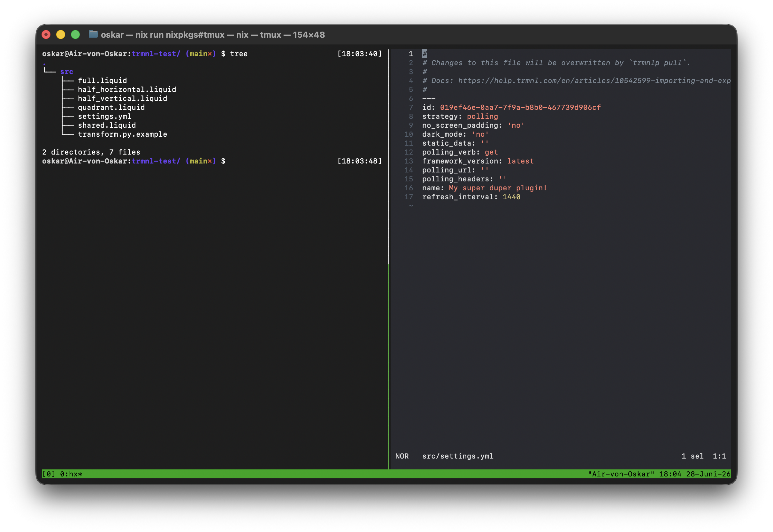The image size is (773, 532).
Task: Click the refresh_interval value 1440
Action: (x=511, y=197)
